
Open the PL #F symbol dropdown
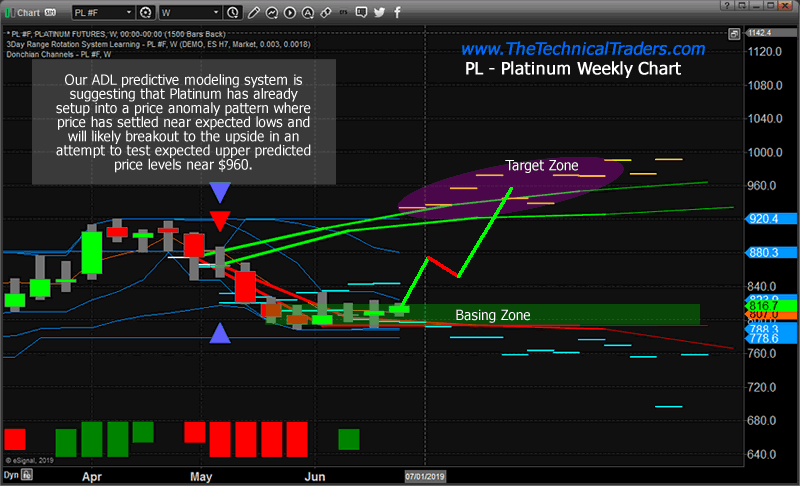103,13
